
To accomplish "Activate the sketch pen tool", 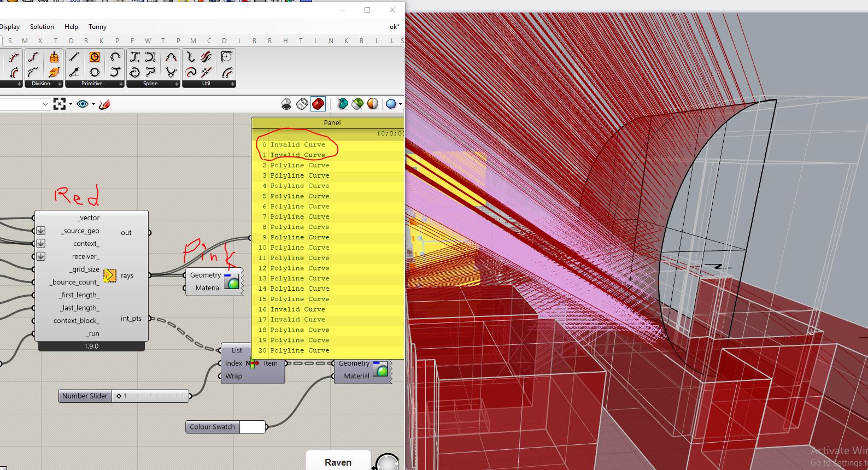I will click(105, 104).
